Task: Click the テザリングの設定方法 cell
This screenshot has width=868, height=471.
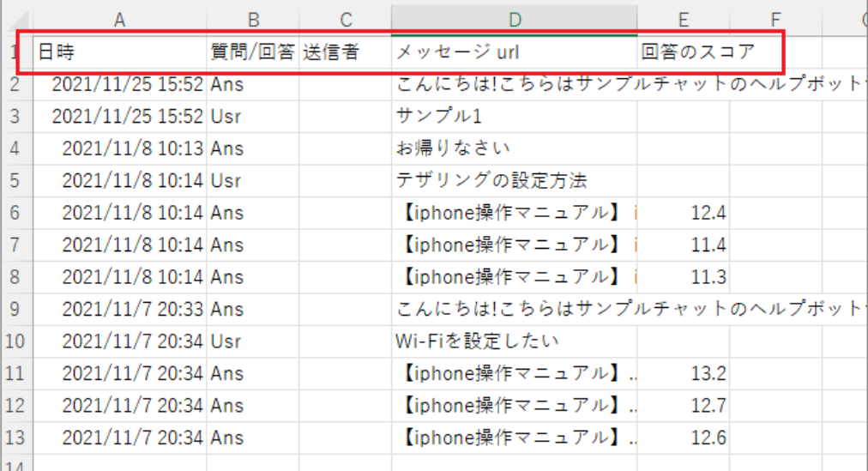Action: tap(514, 181)
